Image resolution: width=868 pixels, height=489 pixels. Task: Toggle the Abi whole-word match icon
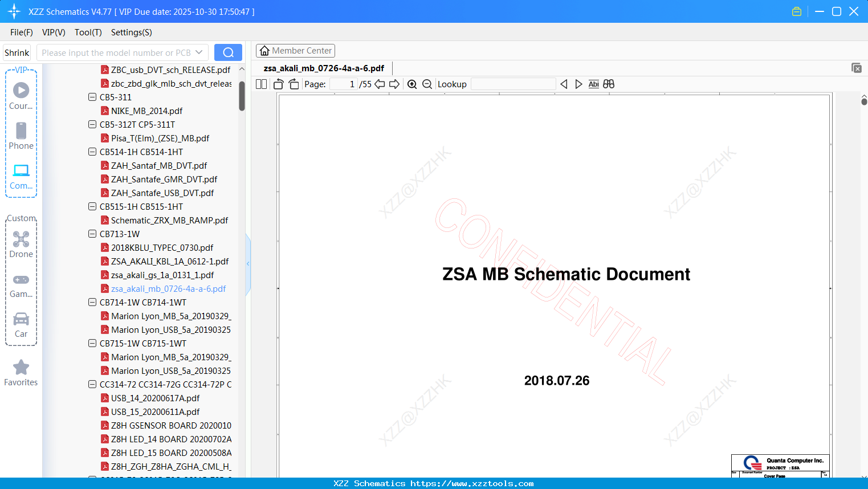click(x=594, y=84)
